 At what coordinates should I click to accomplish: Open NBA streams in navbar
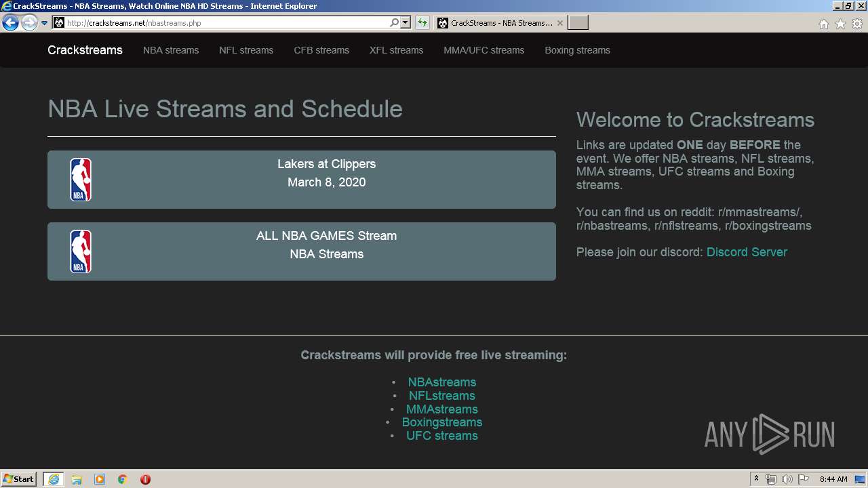(x=171, y=50)
